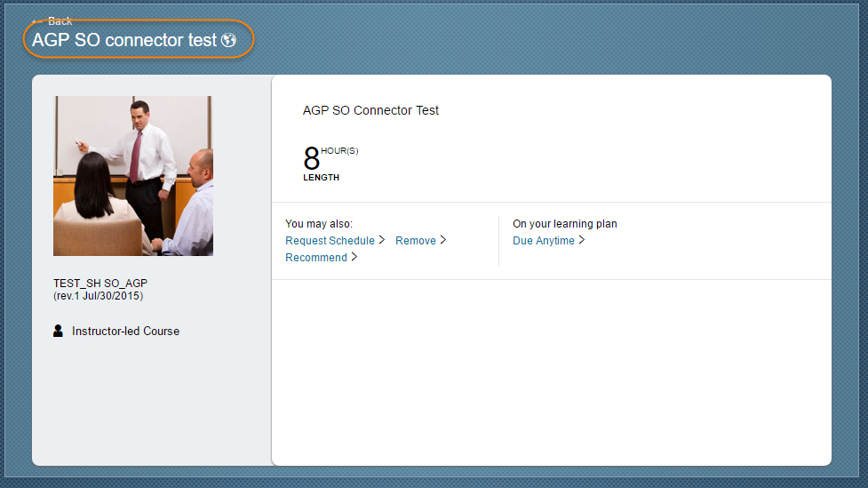Click the TEST_SH SO_AGP course ID text
This screenshot has height=488, width=868.
point(100,283)
